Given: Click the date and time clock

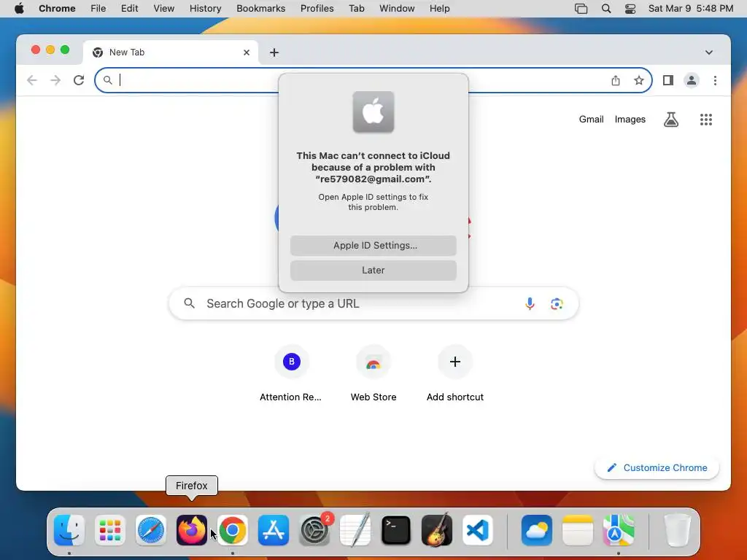Looking at the screenshot, I should 691,9.
